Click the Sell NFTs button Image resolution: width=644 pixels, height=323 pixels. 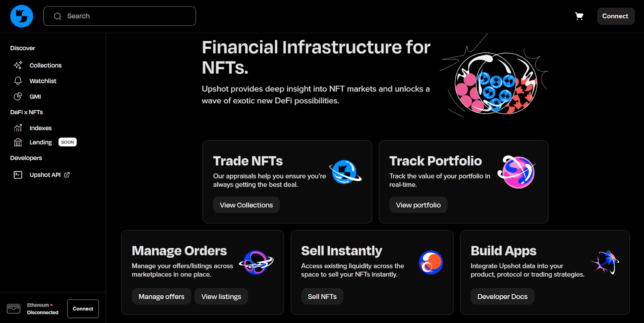click(x=322, y=296)
